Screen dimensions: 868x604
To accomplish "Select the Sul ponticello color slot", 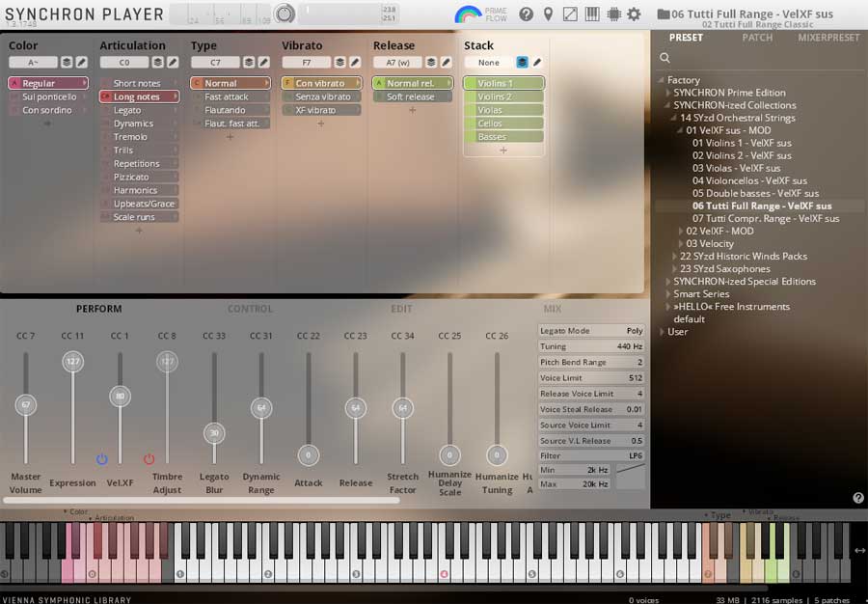I will [x=48, y=96].
